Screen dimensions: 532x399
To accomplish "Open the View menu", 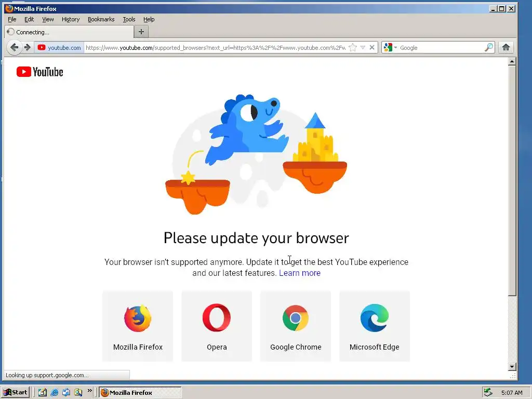I will [x=48, y=19].
